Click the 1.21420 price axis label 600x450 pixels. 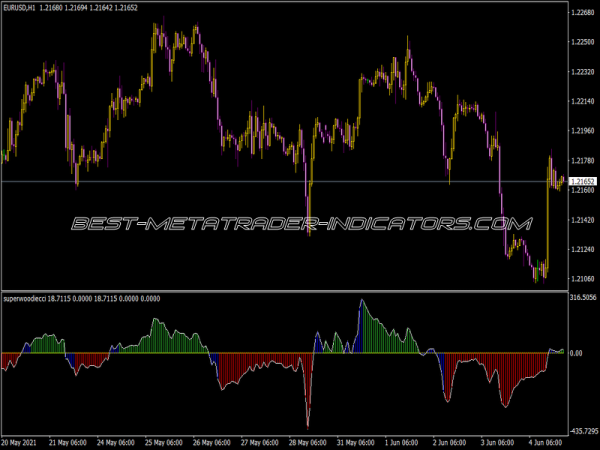581,220
